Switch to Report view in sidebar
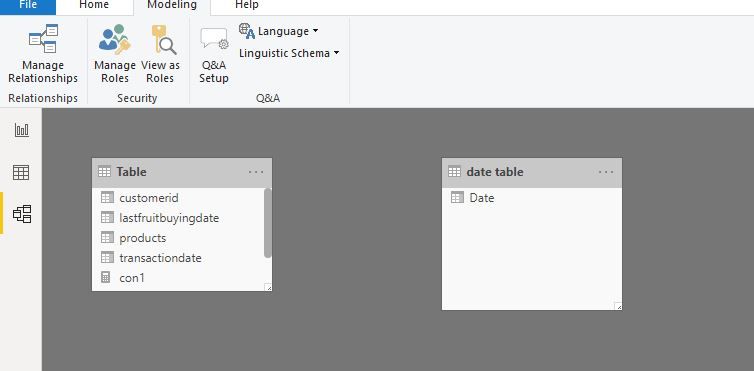 (x=22, y=130)
